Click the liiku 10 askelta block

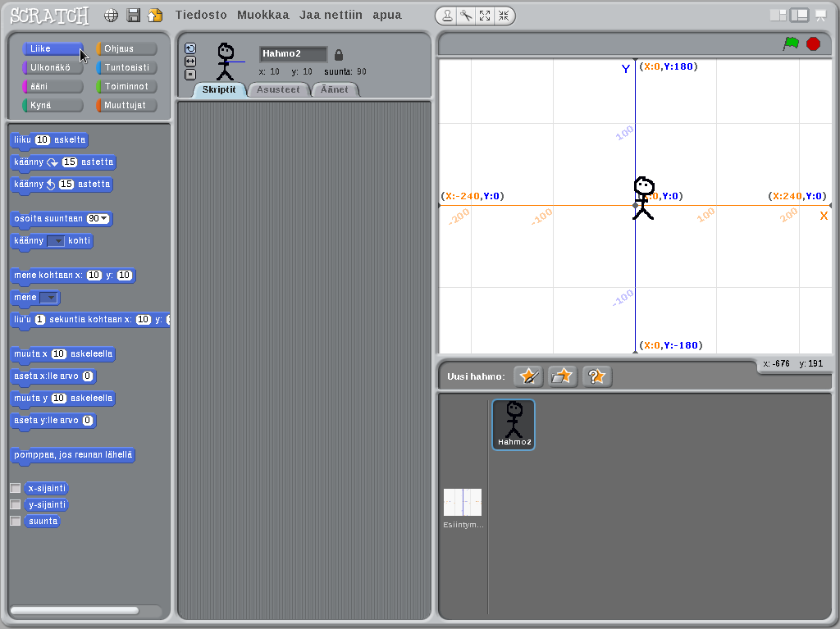click(x=49, y=140)
